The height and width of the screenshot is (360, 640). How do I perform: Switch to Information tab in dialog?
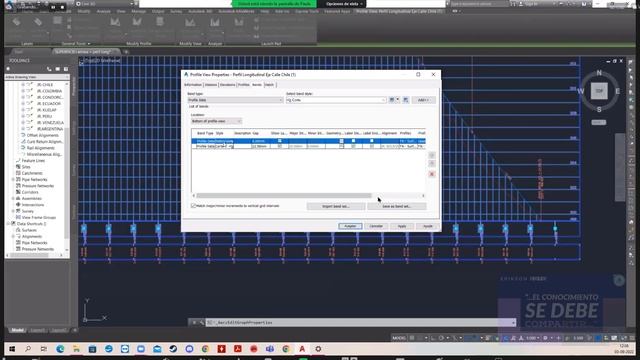193,85
